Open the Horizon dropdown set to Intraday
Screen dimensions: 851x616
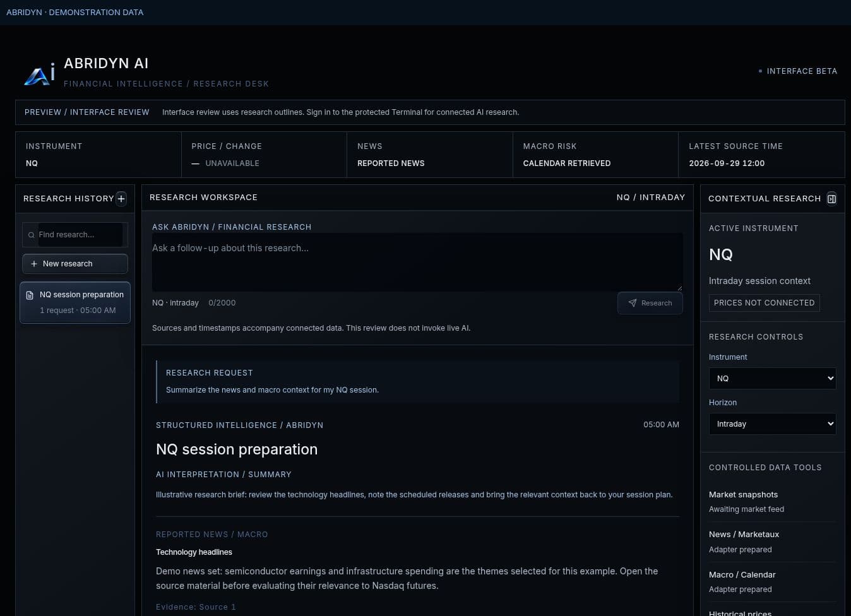[773, 424]
